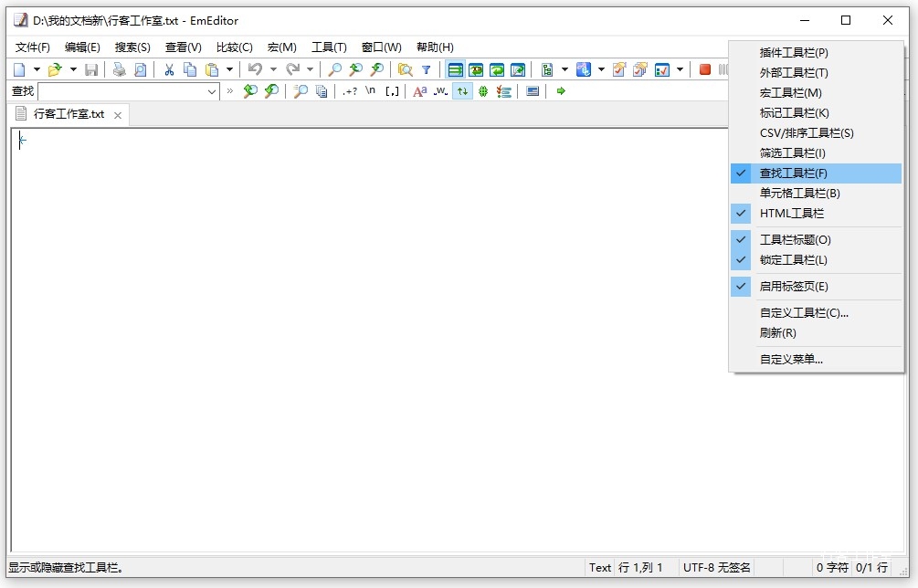This screenshot has width=918, height=588.
Task: Click the open folder icon in the toolbar
Action: point(55,70)
